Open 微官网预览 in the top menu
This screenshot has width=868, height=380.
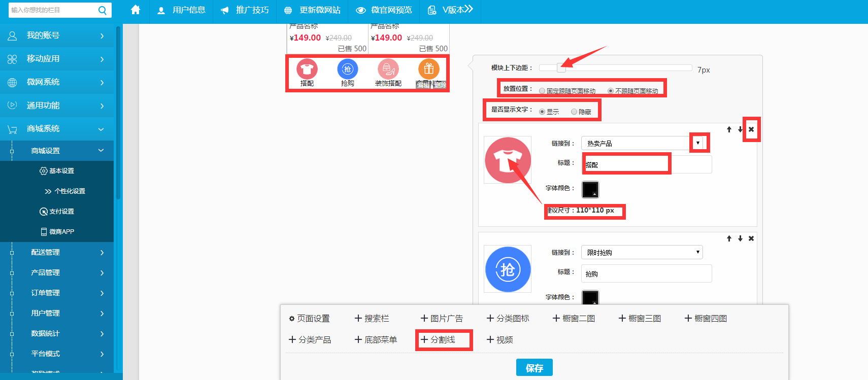(384, 10)
